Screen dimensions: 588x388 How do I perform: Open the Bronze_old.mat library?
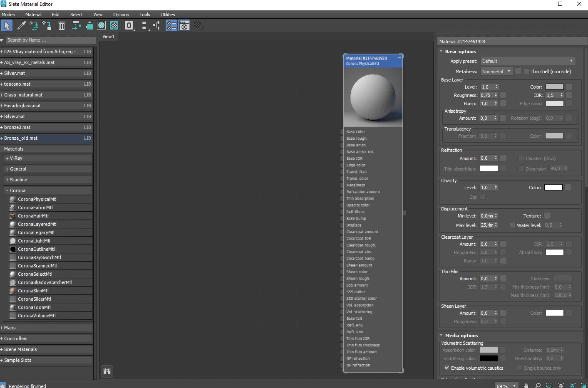(x=21, y=138)
